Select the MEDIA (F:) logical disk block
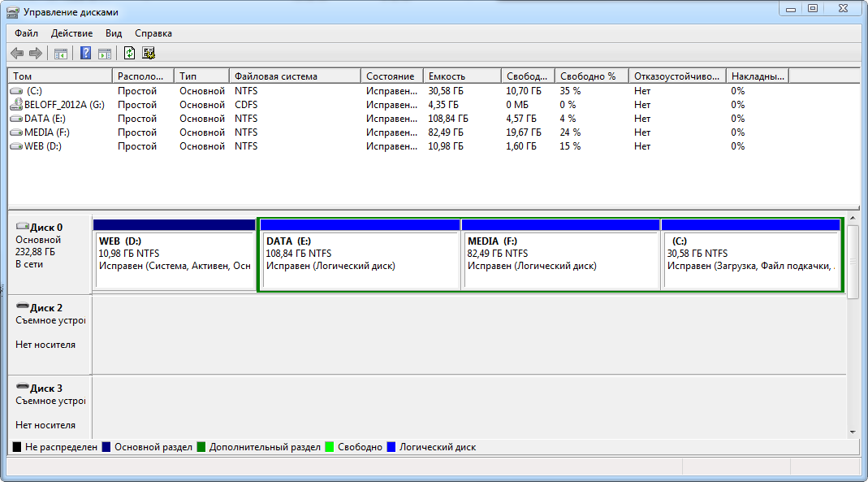This screenshot has height=482, width=868. click(x=560, y=255)
